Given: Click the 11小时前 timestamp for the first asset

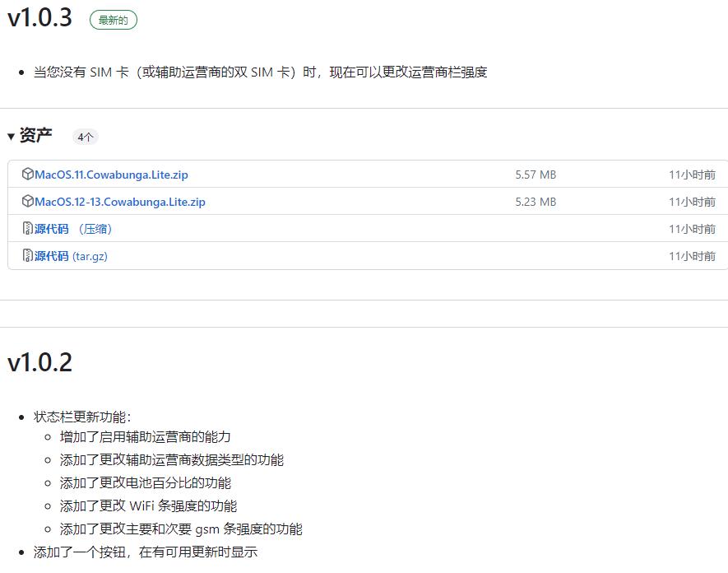Looking at the screenshot, I should (x=693, y=174).
